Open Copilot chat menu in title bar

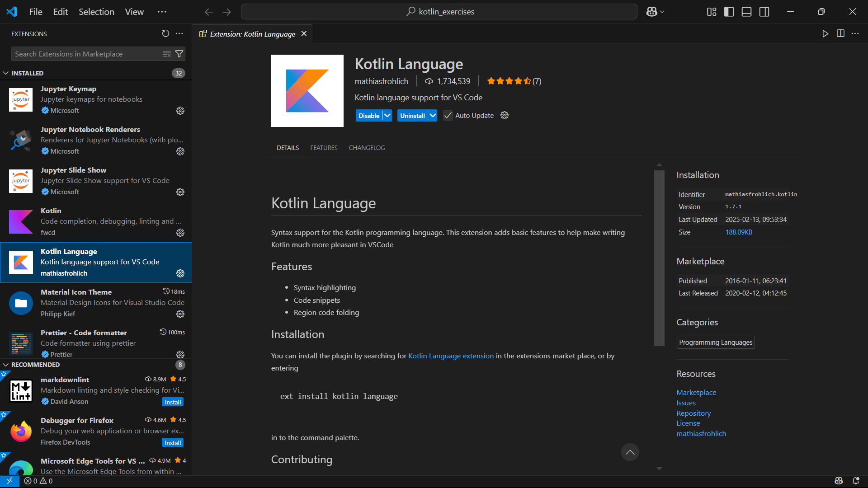click(x=655, y=12)
